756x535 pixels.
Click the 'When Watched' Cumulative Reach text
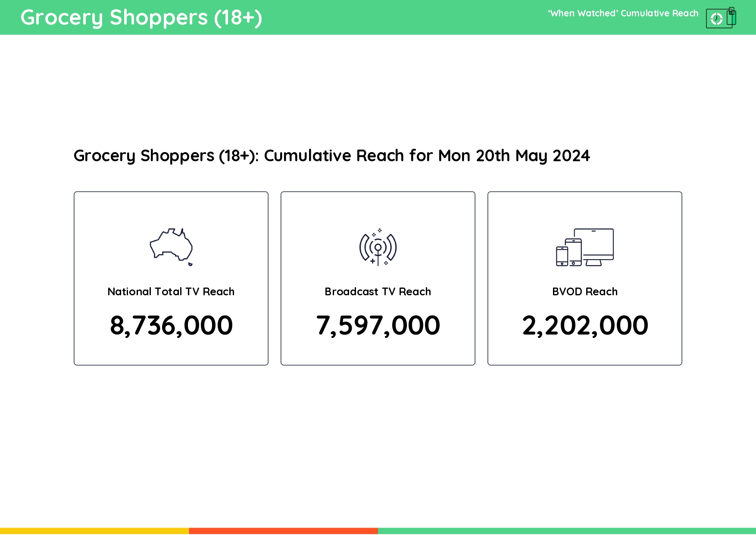(x=623, y=13)
